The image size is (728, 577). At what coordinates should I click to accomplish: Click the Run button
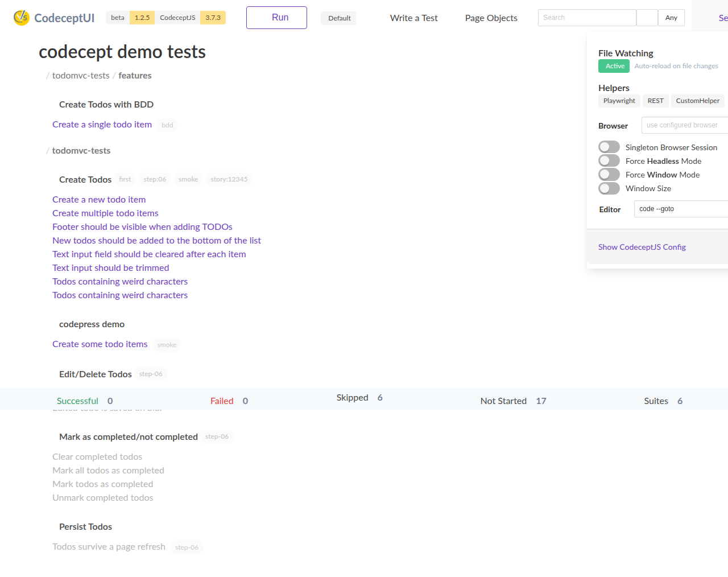276,18
